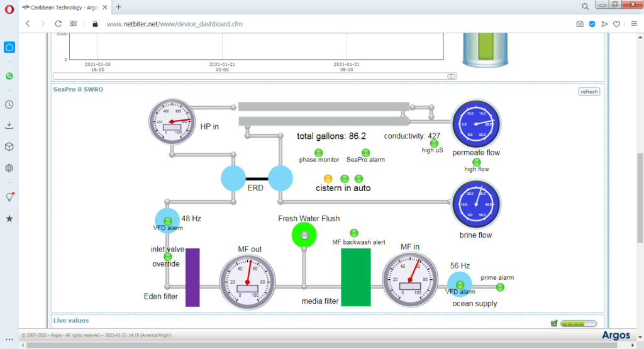Open sidebar Settings gear icon
Screen dimensions: 644x349
tap(9, 168)
